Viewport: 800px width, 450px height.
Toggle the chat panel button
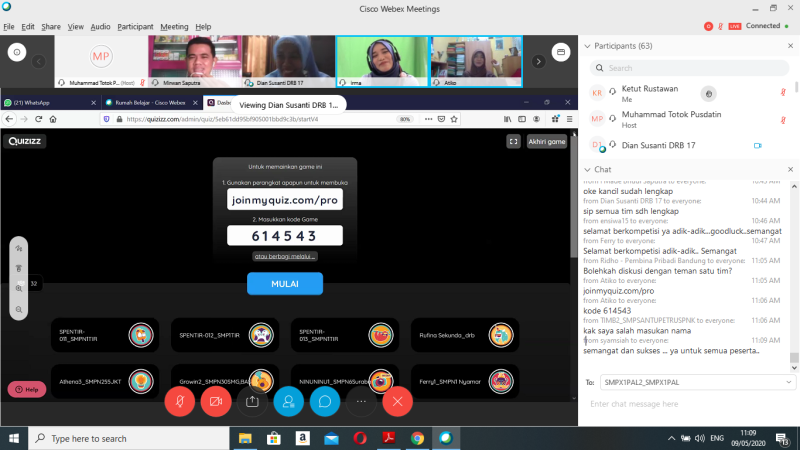pos(324,402)
